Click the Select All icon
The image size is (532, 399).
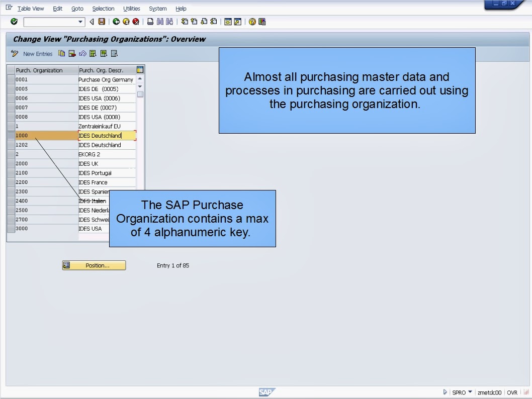[x=93, y=54]
